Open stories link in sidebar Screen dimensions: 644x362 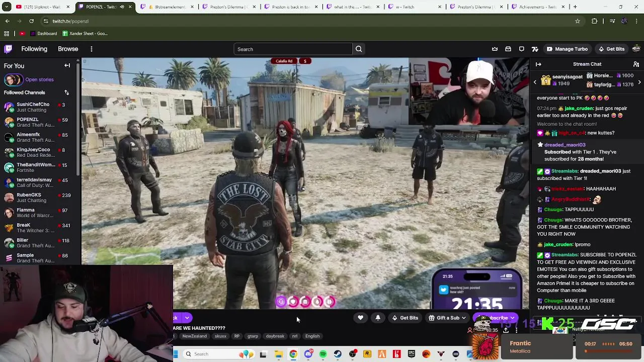tap(39, 79)
